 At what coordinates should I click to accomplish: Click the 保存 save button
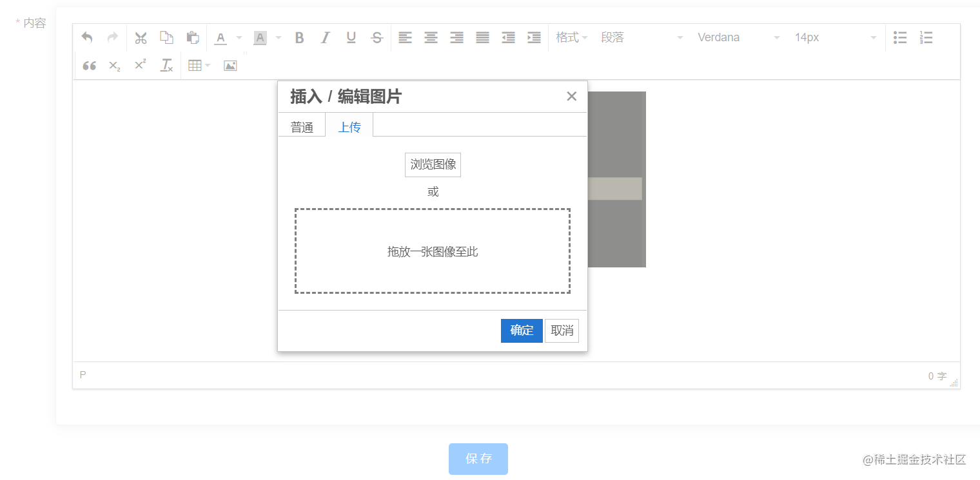478,459
